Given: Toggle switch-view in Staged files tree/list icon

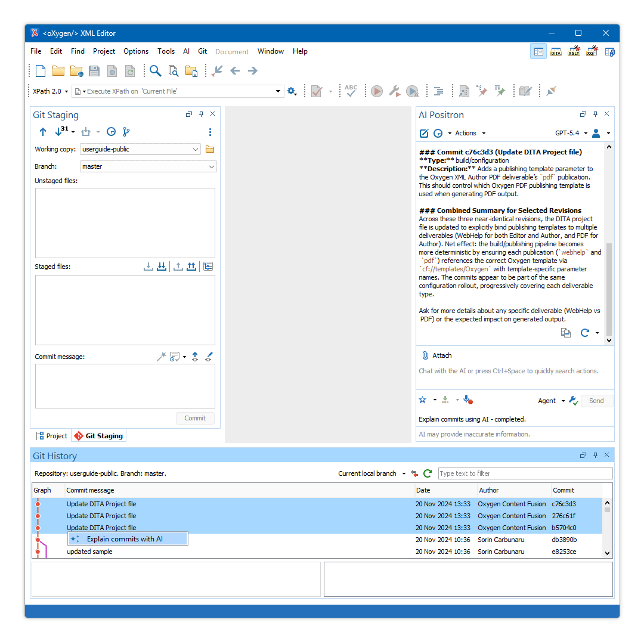Looking at the screenshot, I should point(208,266).
